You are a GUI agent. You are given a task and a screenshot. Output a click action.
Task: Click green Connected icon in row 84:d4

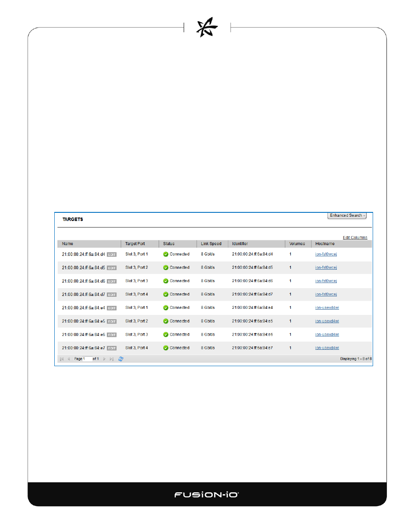click(165, 254)
